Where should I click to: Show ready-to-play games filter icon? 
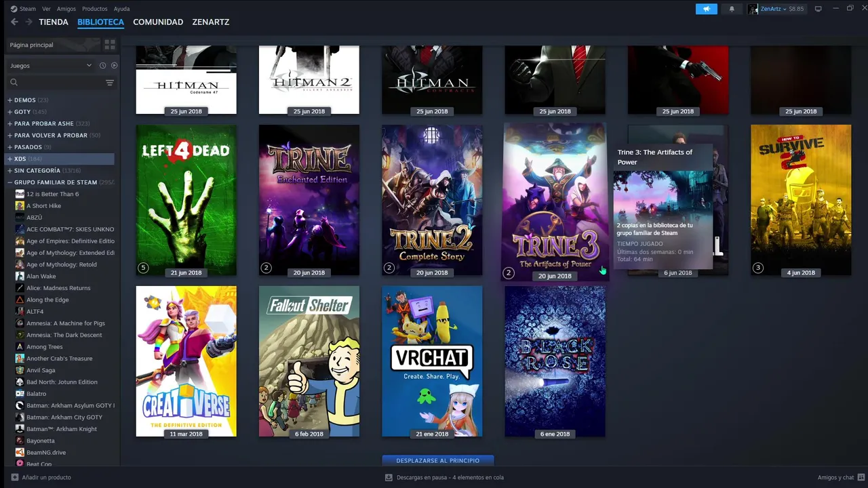(114, 66)
